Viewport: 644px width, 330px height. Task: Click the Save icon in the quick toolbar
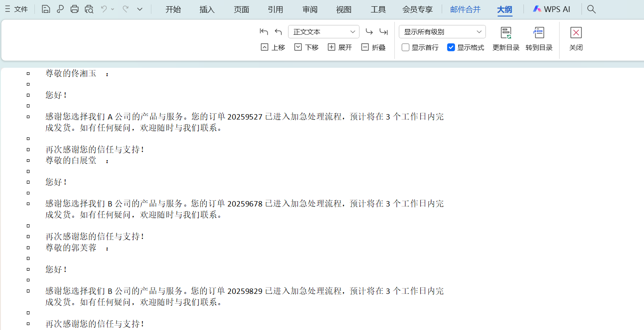click(46, 9)
